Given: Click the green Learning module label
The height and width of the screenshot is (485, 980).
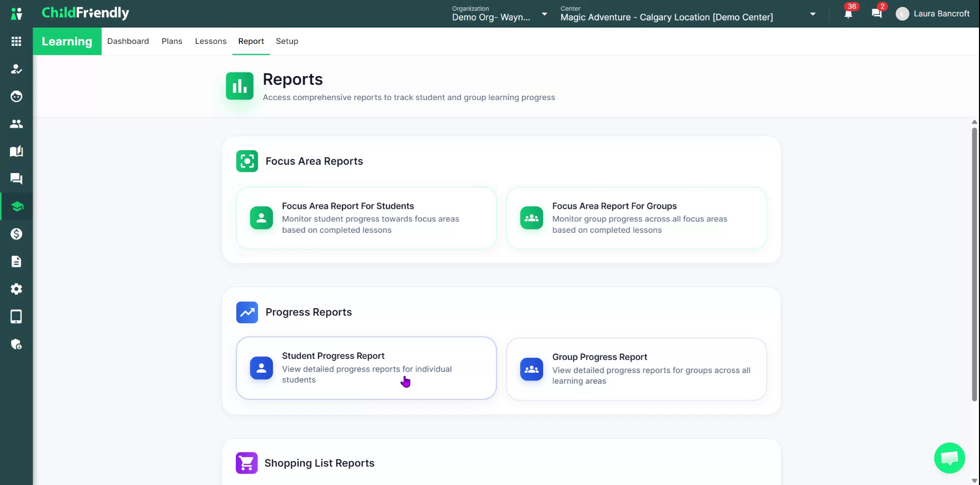Looking at the screenshot, I should tap(67, 41).
